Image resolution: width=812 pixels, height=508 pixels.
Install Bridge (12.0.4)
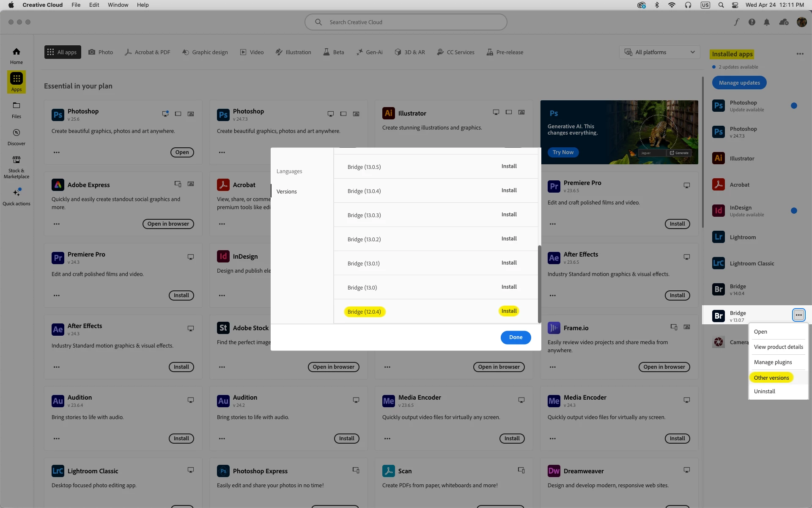[x=509, y=311]
